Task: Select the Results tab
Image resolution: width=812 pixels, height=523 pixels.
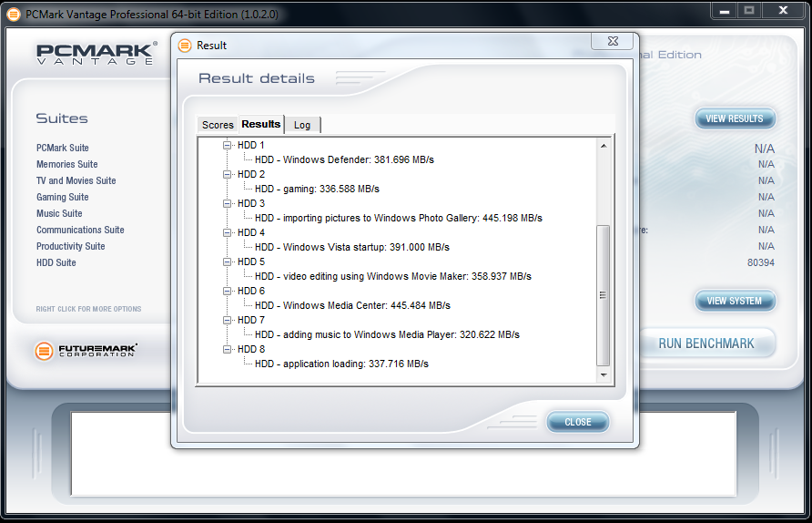Action: 261,125
